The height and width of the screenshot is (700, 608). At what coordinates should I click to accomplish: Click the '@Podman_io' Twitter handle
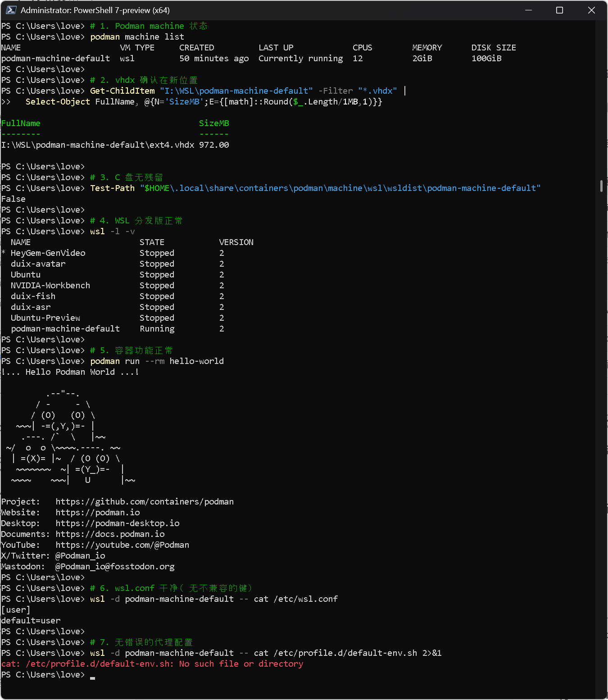tap(80, 556)
